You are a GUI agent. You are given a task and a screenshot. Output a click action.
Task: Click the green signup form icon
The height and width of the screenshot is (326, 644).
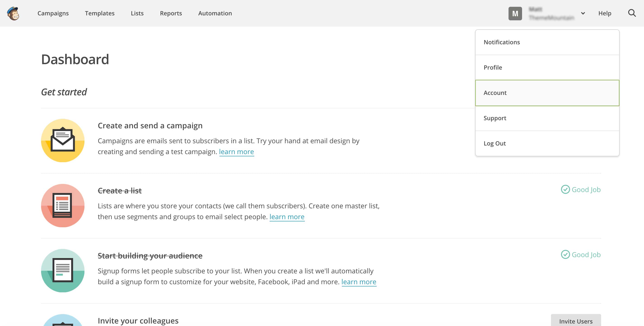point(63,270)
